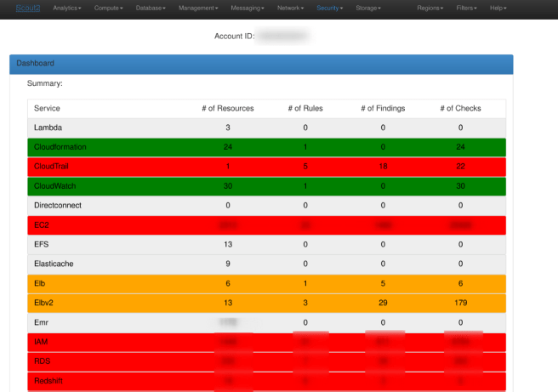Expand the Regions filter menu
This screenshot has height=392, width=558.
click(430, 8)
